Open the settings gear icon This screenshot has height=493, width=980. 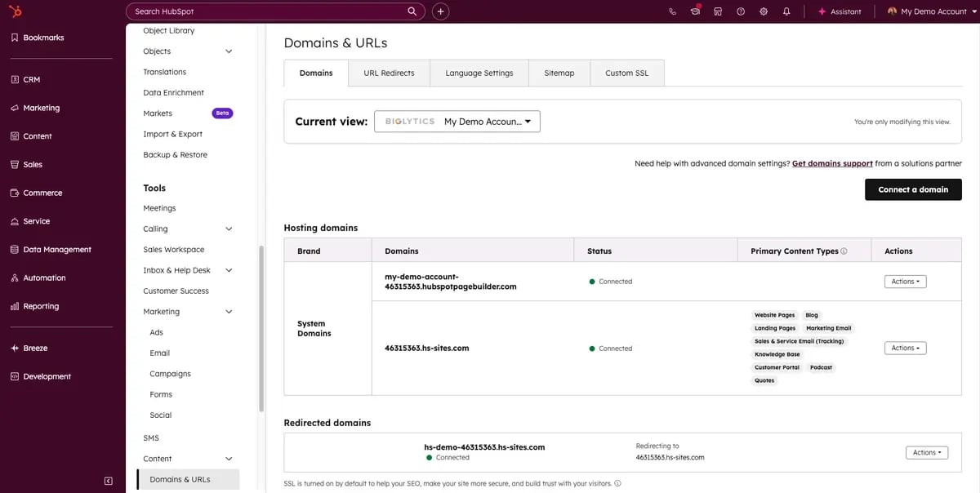click(764, 11)
